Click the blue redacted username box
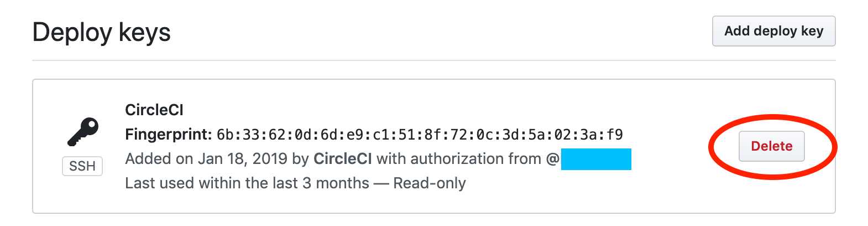Image resolution: width=868 pixels, height=226 pixels. pos(595,159)
